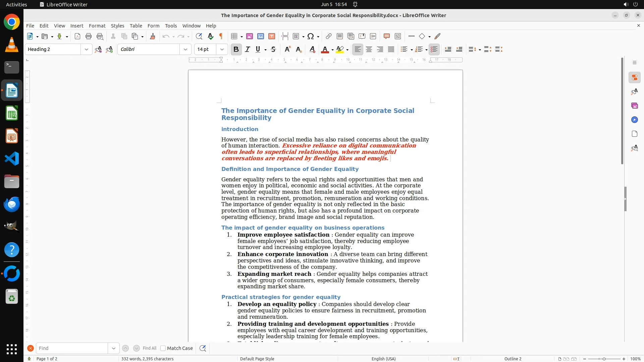
Task: Open the Navigator sidebar panel
Action: click(634, 120)
